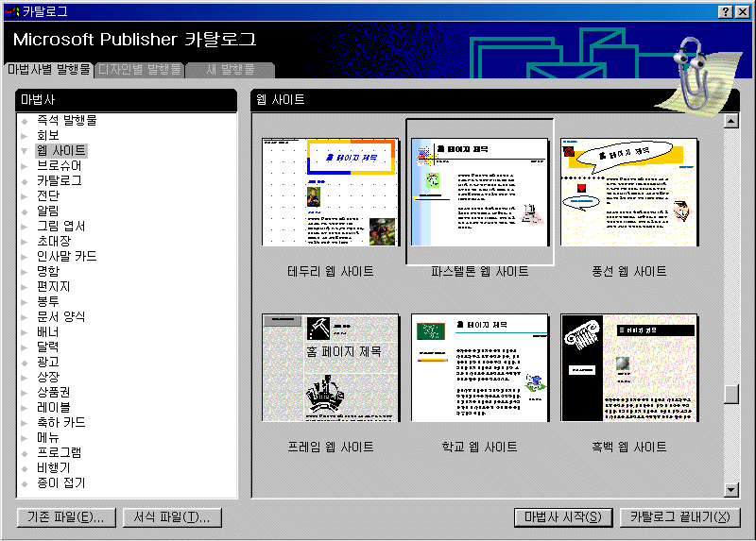Select 상장 in wizard list
756x541 pixels.
click(x=48, y=378)
